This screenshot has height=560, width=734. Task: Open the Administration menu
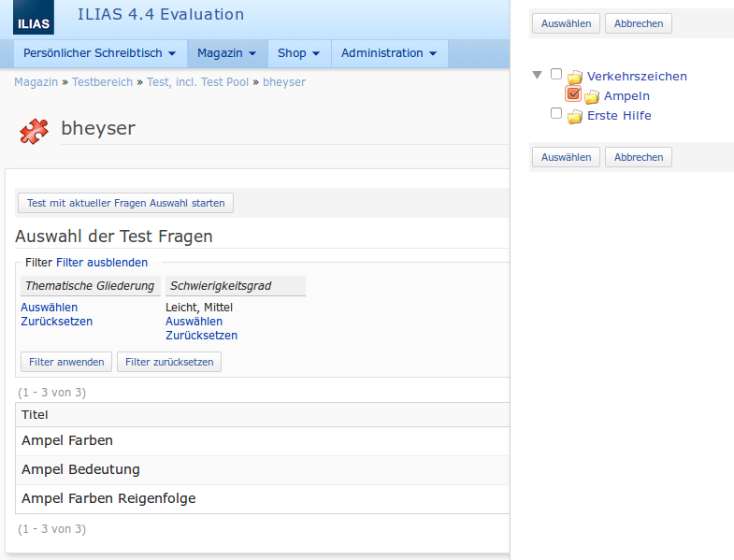click(388, 53)
